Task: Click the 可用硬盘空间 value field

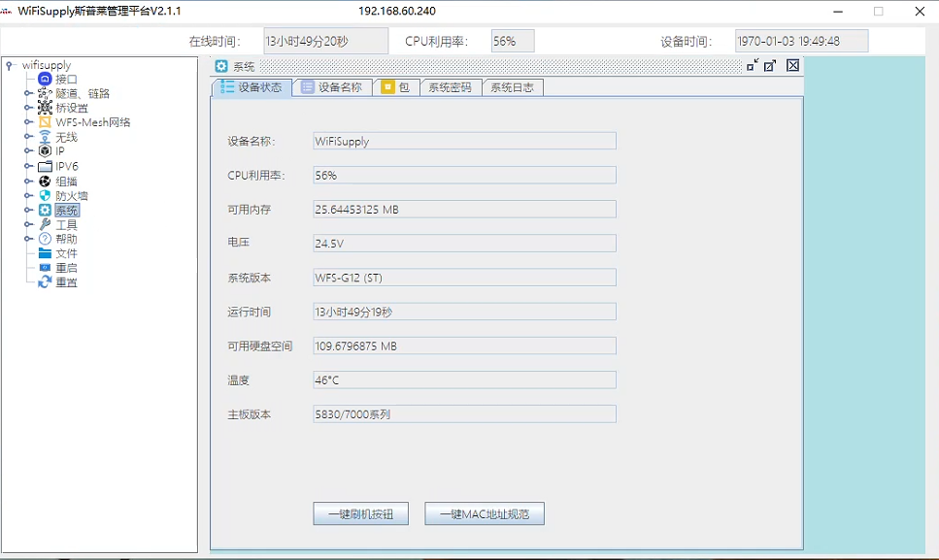Action: 465,346
